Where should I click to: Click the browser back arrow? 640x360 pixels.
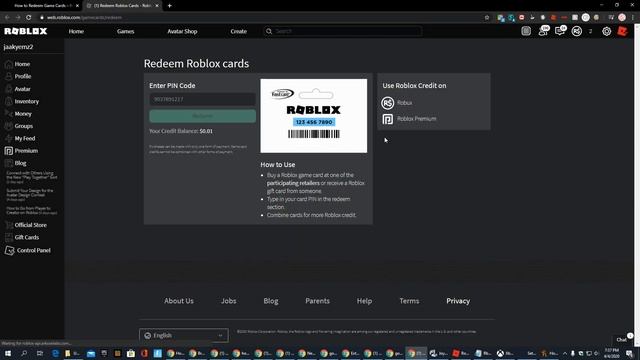pyautogui.click(x=7, y=18)
